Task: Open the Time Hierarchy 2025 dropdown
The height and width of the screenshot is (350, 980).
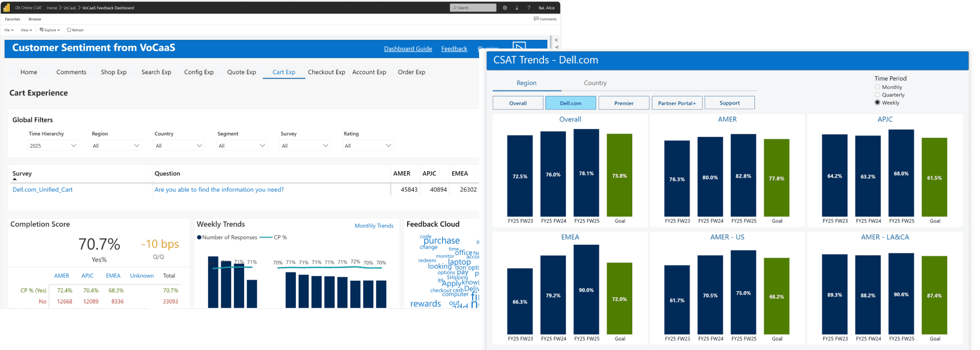Action: coord(53,146)
